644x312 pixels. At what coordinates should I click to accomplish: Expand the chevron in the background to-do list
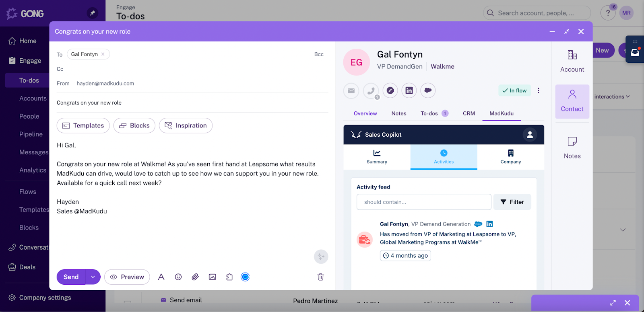coord(623,230)
